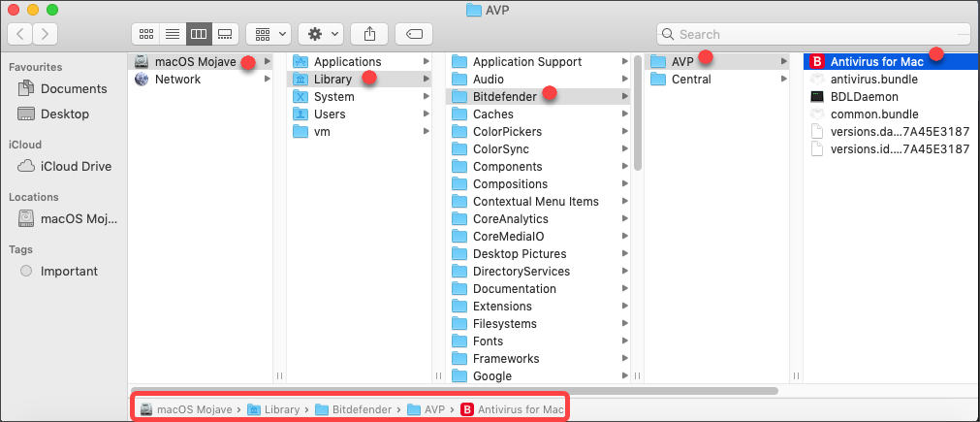Click AVP in the path bar

[426, 409]
